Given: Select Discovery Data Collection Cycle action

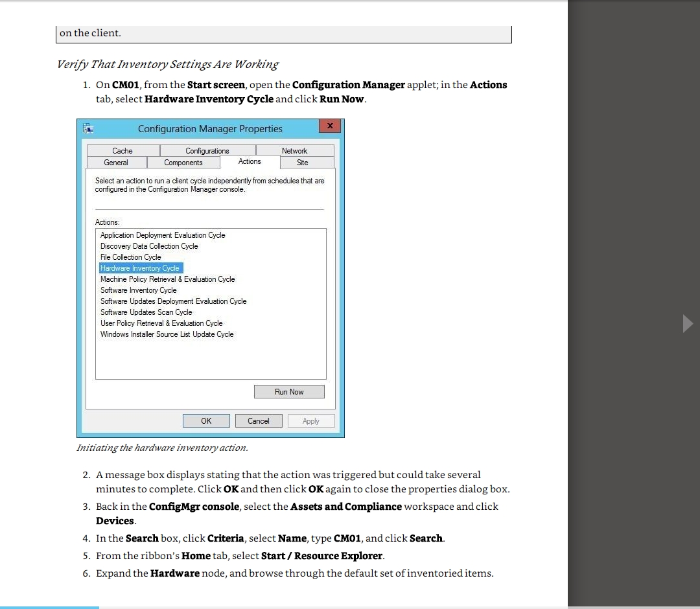Looking at the screenshot, I should [149, 246].
